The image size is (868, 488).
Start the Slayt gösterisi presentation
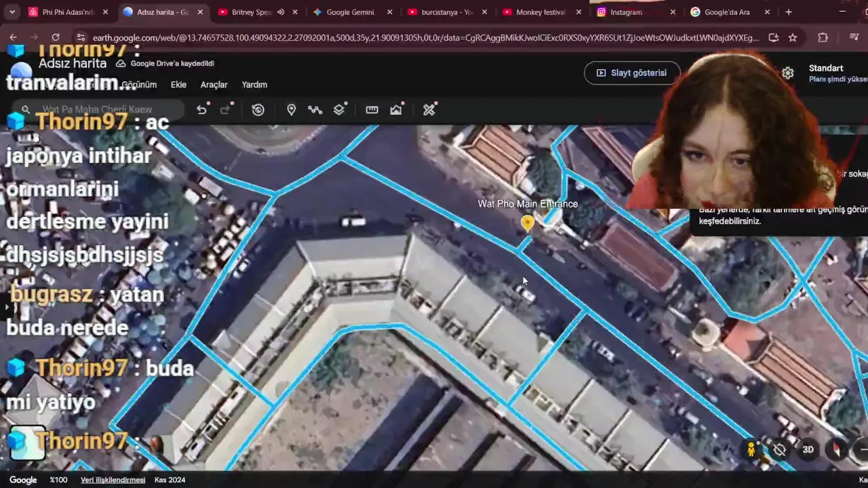pyautogui.click(x=632, y=73)
